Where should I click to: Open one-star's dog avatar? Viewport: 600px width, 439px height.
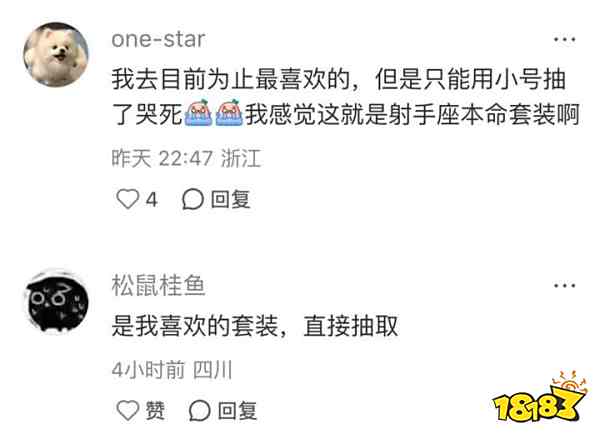coord(56,55)
